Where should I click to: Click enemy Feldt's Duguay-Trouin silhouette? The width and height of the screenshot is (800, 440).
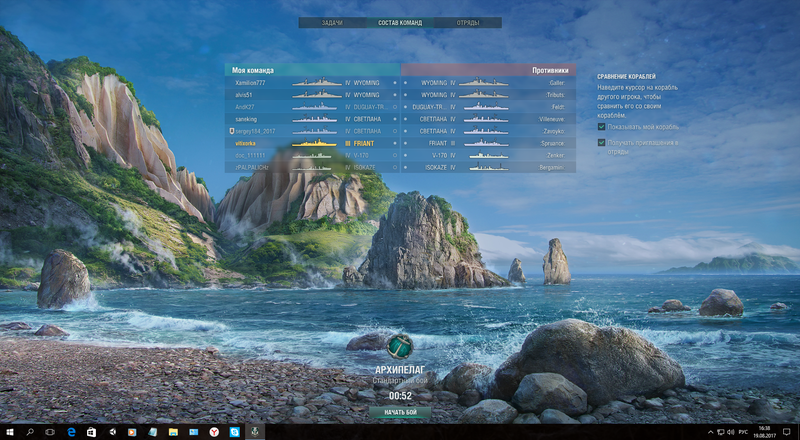click(x=486, y=107)
